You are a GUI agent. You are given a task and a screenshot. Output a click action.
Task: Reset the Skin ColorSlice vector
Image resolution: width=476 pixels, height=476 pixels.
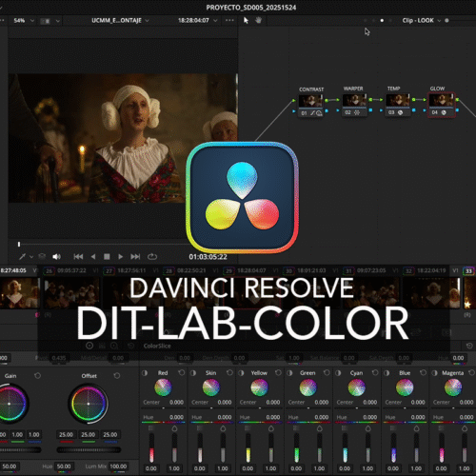click(229, 372)
